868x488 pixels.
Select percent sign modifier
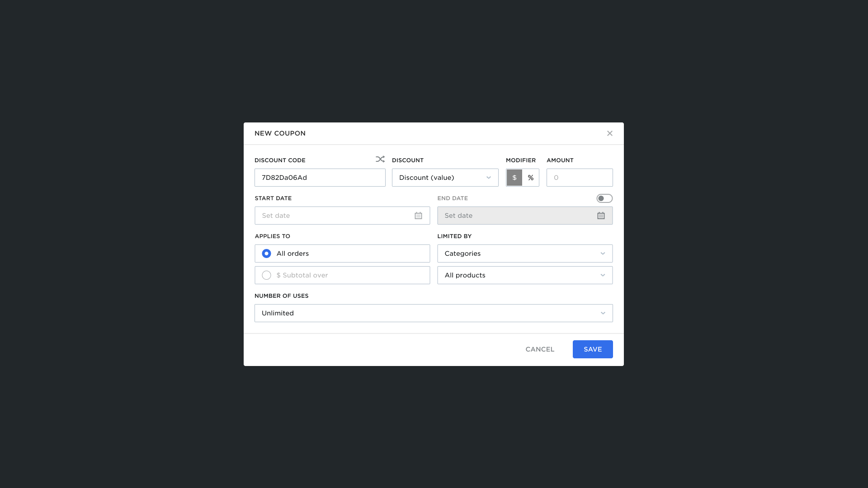[531, 178]
